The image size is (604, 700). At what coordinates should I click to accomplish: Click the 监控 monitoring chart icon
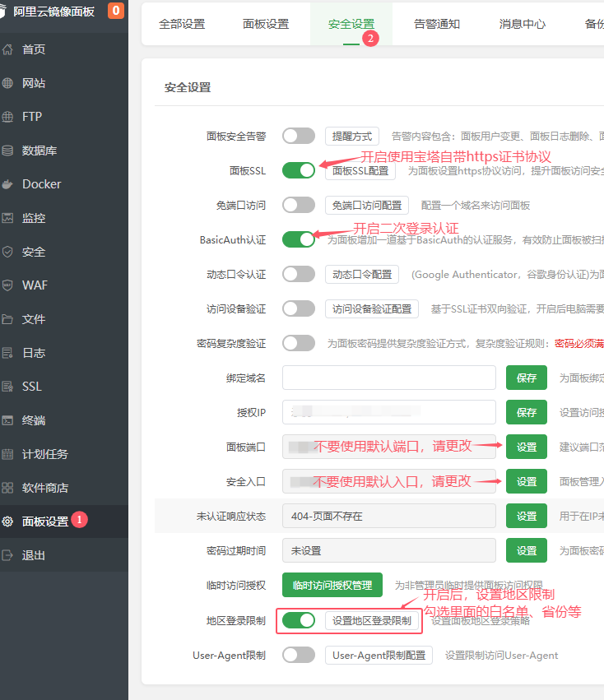(8, 218)
